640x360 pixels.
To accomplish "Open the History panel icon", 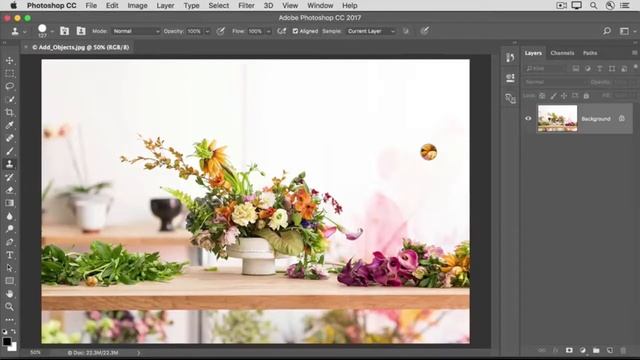I will (x=510, y=58).
